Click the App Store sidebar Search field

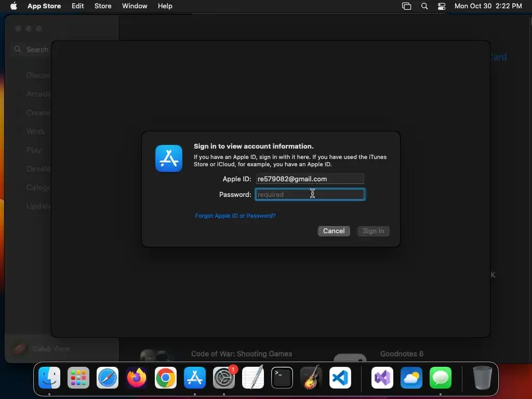32,49
